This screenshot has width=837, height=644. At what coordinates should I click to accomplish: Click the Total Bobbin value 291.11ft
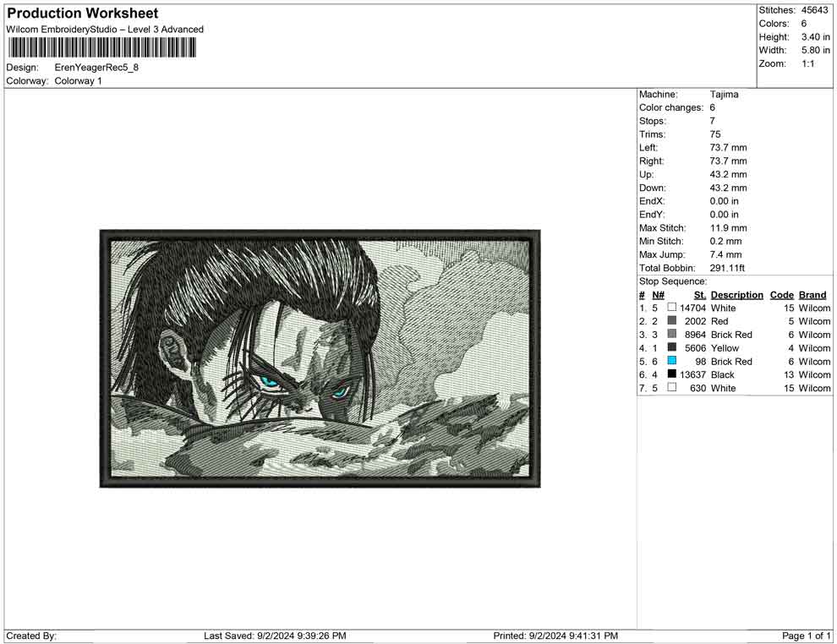pyautogui.click(x=727, y=268)
